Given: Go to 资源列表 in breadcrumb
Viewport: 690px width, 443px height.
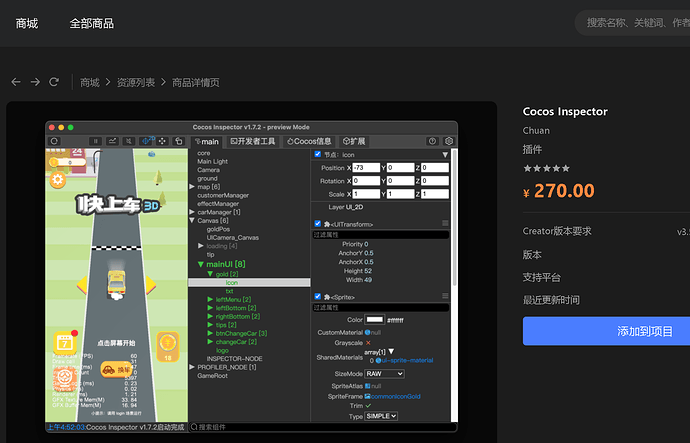Looking at the screenshot, I should (136, 82).
